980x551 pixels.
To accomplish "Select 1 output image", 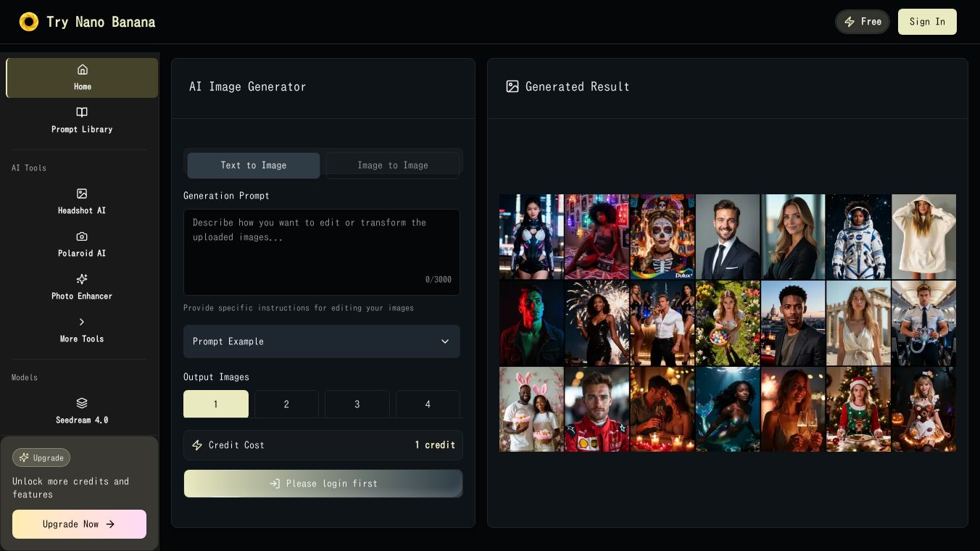I will click(216, 404).
